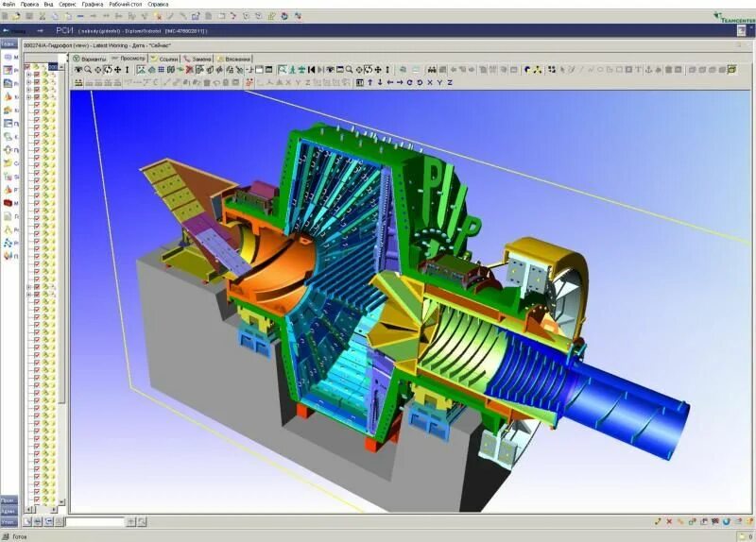756x542 pixels.
Task: Click the layout panel icon left of the up arrow
Action: (360, 83)
